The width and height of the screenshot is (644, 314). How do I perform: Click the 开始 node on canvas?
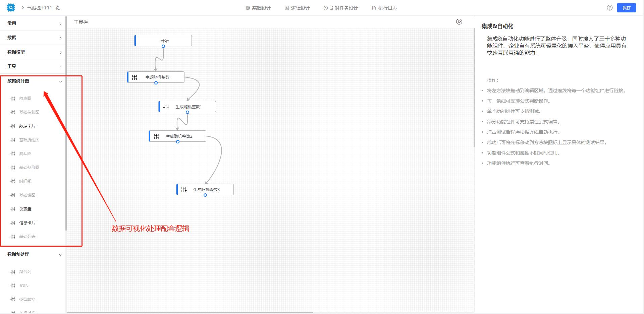click(x=163, y=41)
